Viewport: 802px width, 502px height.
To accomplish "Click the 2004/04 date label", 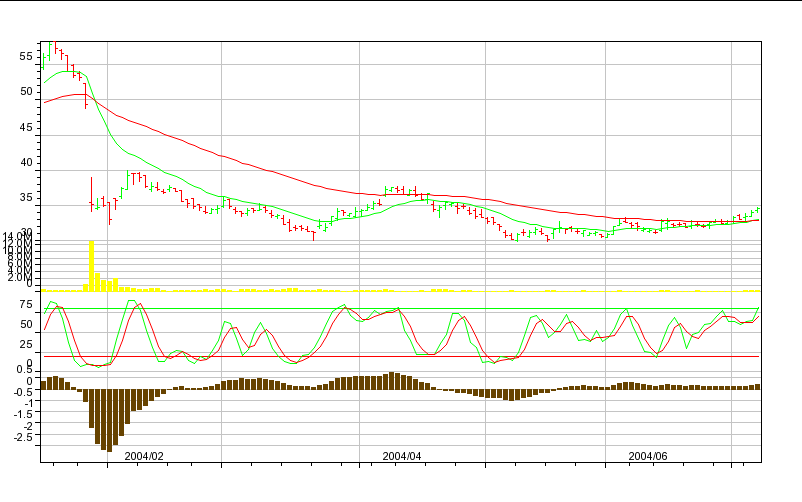I will pos(402,455).
